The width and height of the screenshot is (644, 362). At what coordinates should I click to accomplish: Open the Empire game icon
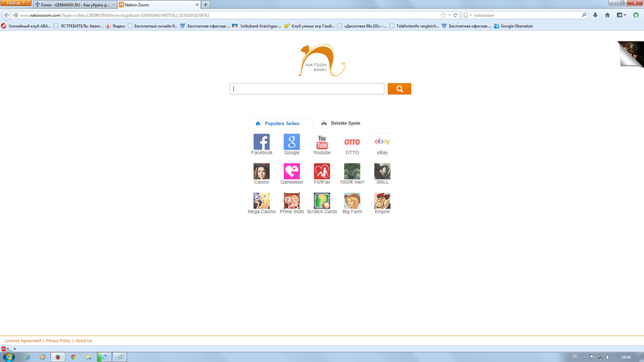click(382, 200)
